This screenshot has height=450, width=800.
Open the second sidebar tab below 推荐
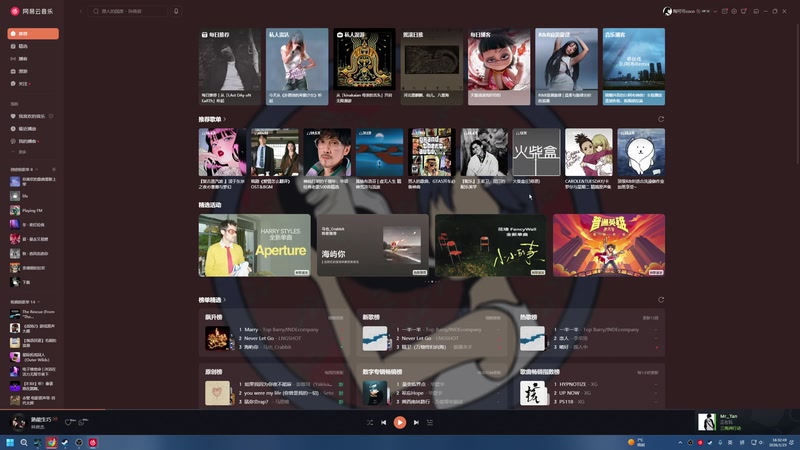click(x=33, y=46)
